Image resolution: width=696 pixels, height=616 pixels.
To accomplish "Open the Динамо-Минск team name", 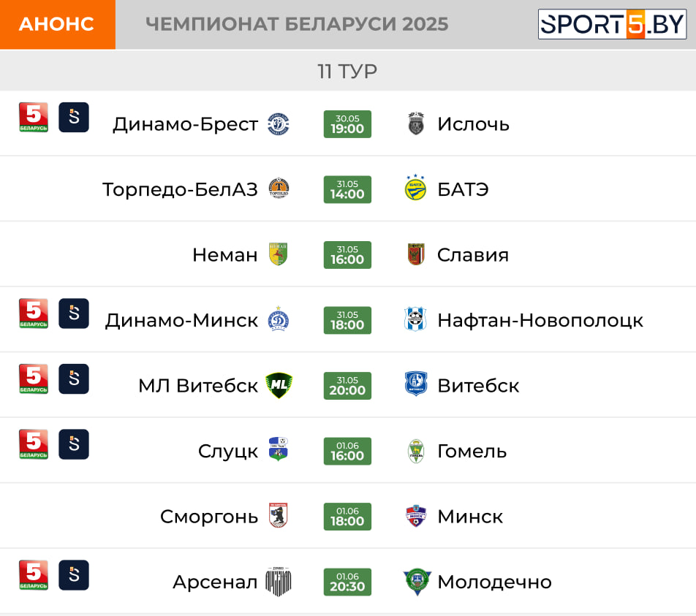I will [181, 321].
